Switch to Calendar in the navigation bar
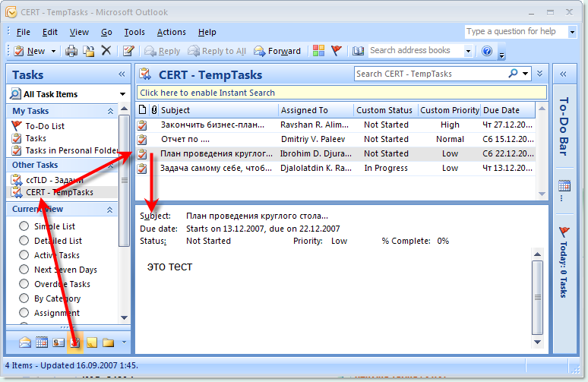The image size is (588, 382). click(x=42, y=343)
